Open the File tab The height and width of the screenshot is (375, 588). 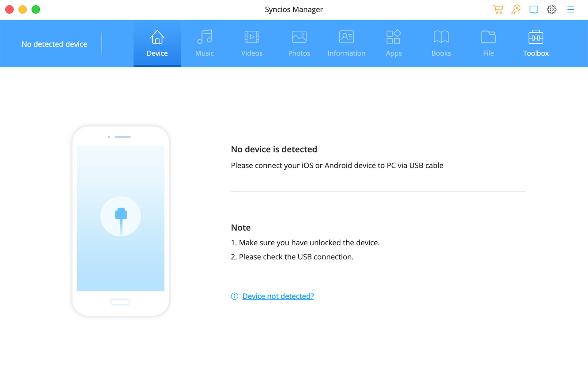coord(488,43)
